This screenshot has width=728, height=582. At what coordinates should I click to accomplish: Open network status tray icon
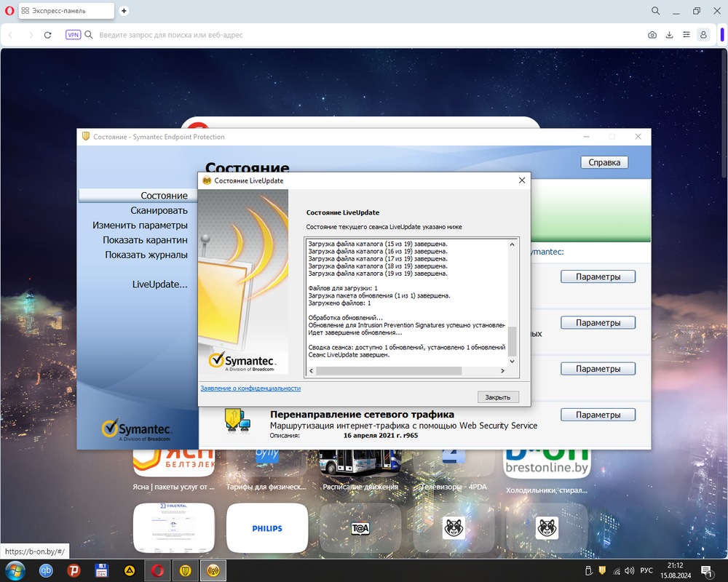pyautogui.click(x=616, y=571)
